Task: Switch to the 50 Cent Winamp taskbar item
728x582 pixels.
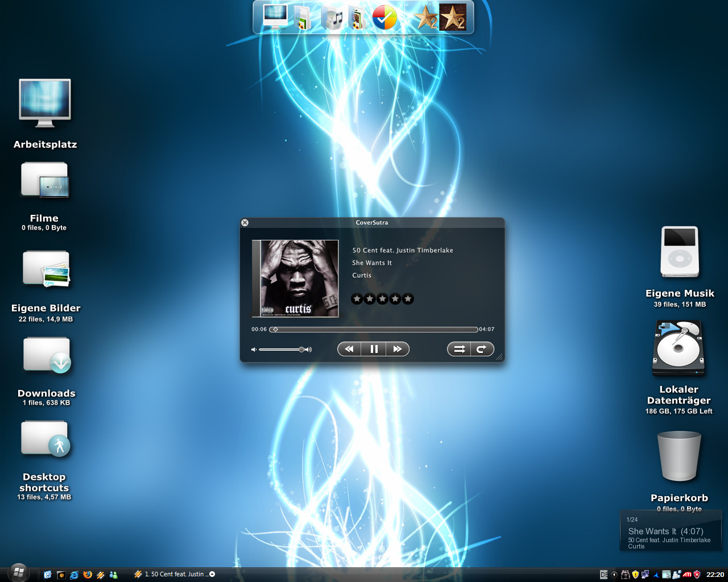Action: (x=173, y=574)
